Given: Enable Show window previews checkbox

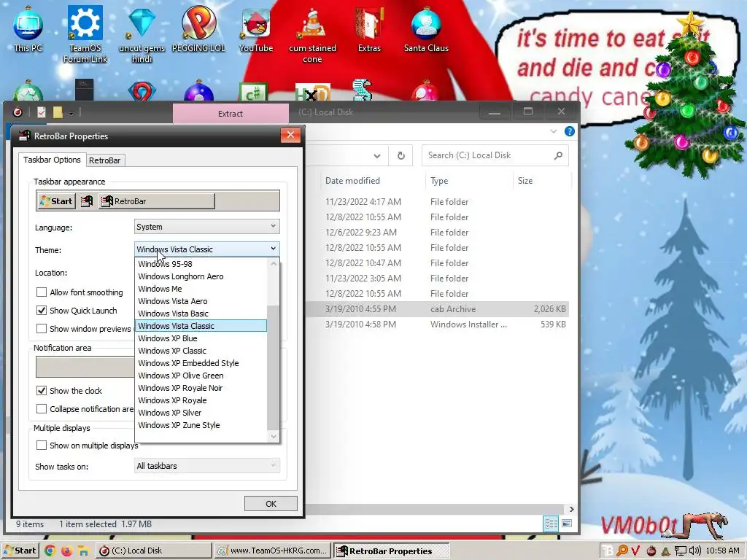Looking at the screenshot, I should [x=42, y=329].
